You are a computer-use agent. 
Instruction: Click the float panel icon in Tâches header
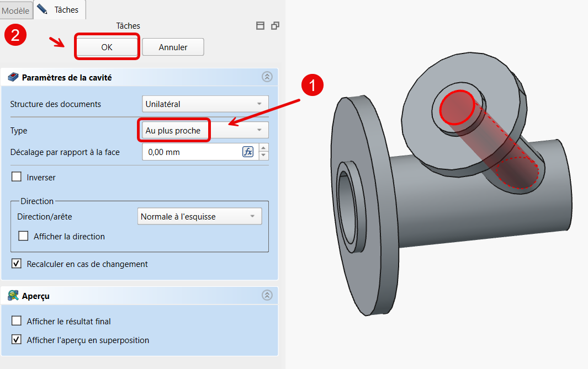coord(275,26)
